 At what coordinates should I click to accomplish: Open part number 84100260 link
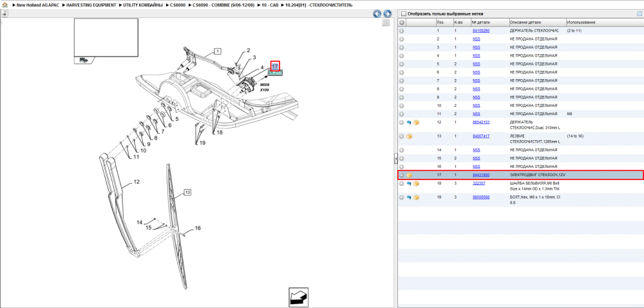click(481, 31)
